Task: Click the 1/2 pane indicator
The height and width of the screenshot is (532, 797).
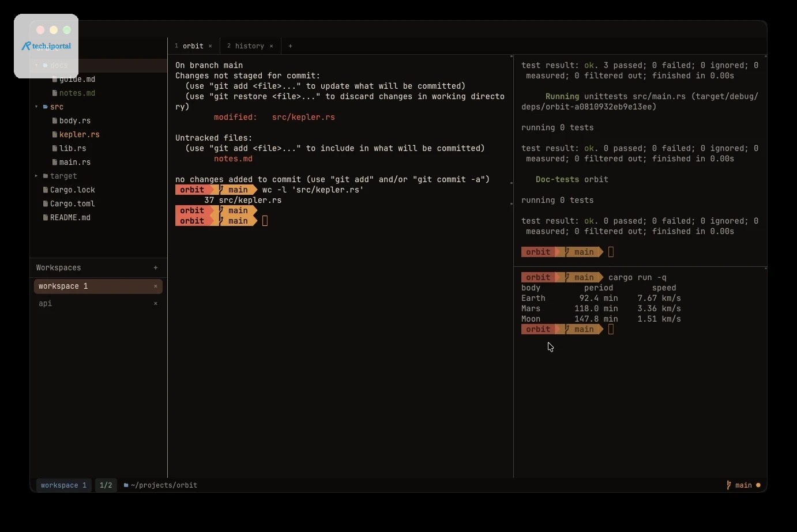Action: point(106,485)
